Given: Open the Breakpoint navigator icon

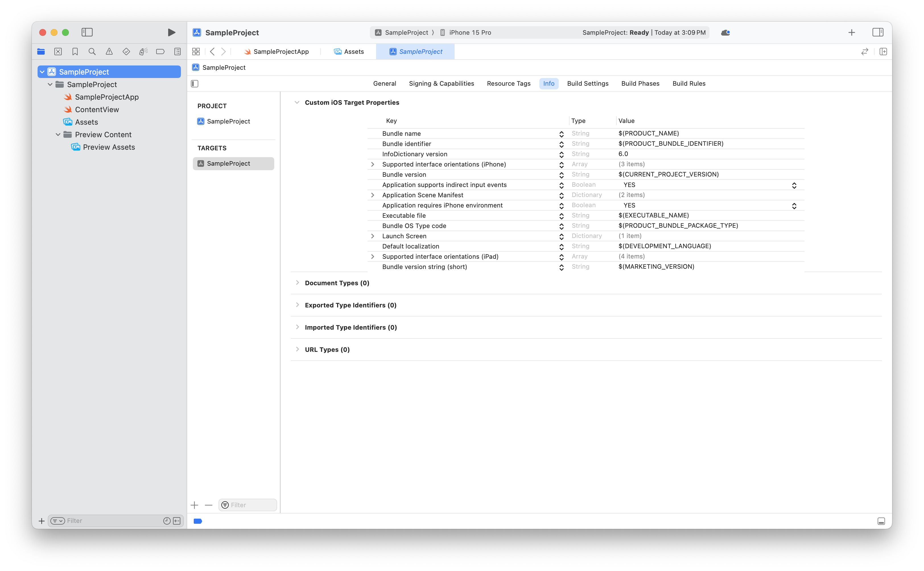Looking at the screenshot, I should tap(160, 52).
